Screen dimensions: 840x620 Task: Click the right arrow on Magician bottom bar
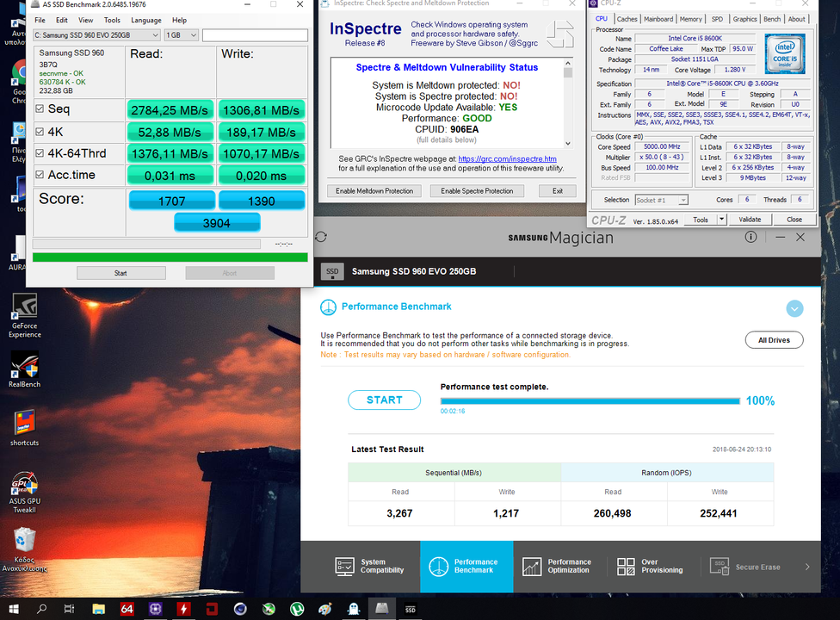(807, 567)
